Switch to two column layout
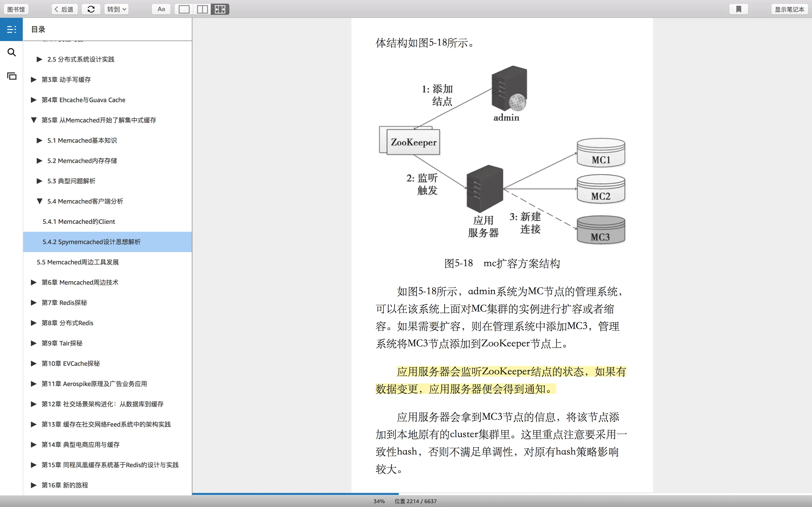 point(202,9)
